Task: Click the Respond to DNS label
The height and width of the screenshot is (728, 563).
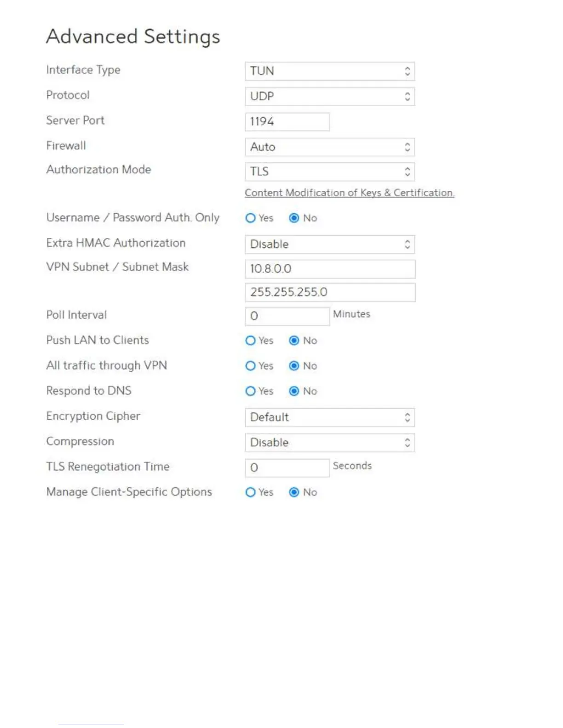Action: click(89, 391)
